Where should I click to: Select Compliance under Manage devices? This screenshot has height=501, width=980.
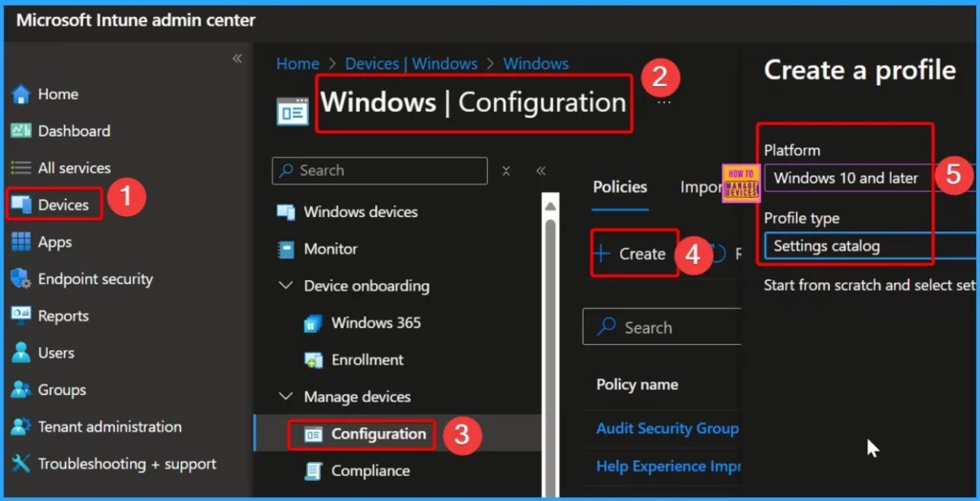pos(370,471)
